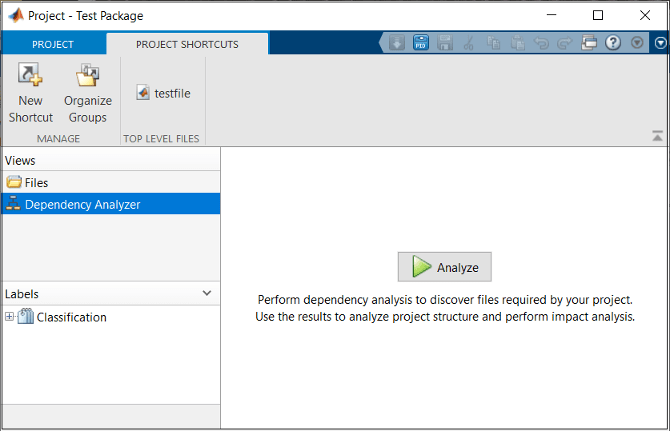Click the paste clipboard icon
Screen dimensions: 670x431
[x=517, y=43]
